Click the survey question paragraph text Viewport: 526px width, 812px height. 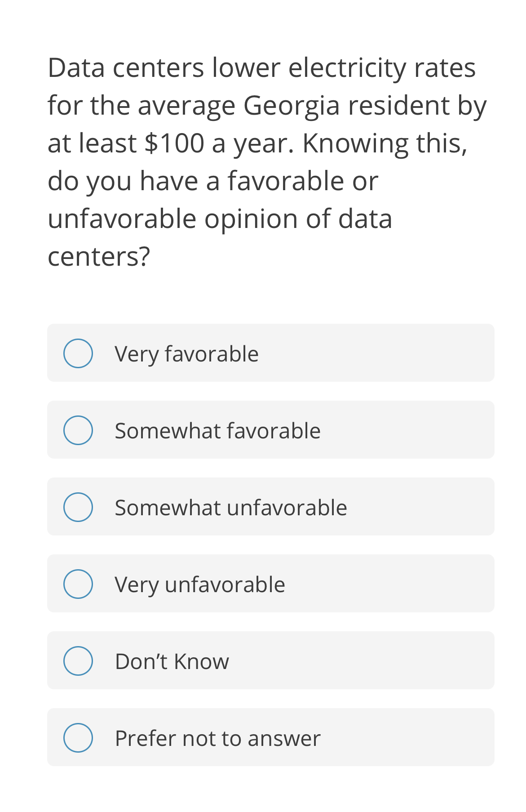(x=267, y=162)
